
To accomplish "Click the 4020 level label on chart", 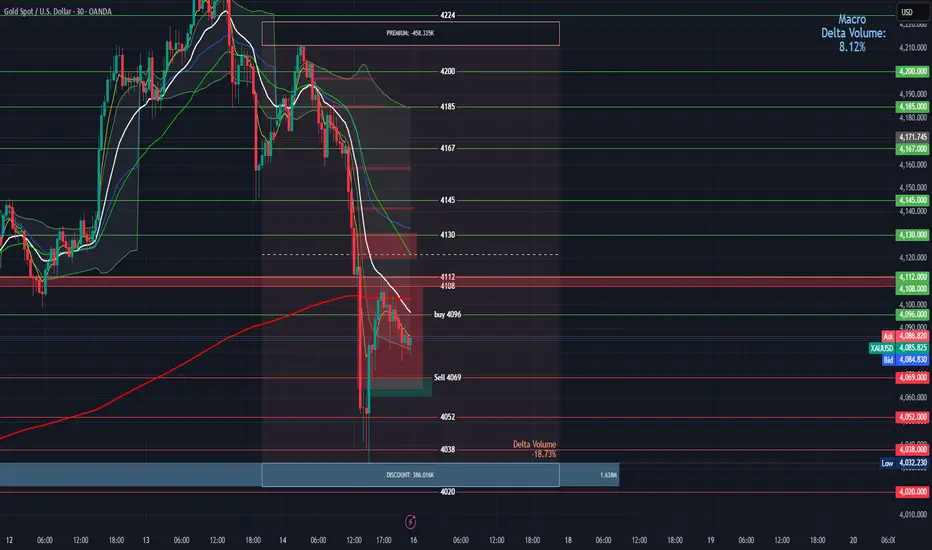I will click(x=448, y=492).
